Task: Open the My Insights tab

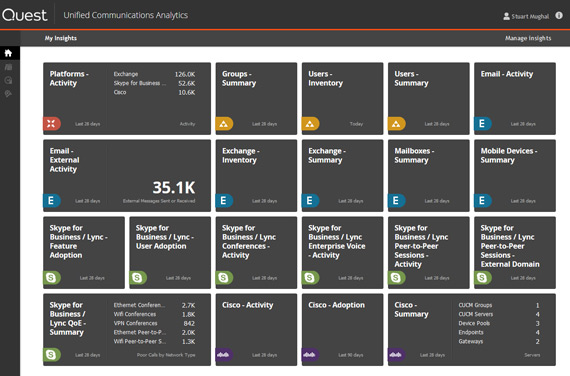Action: click(x=61, y=38)
